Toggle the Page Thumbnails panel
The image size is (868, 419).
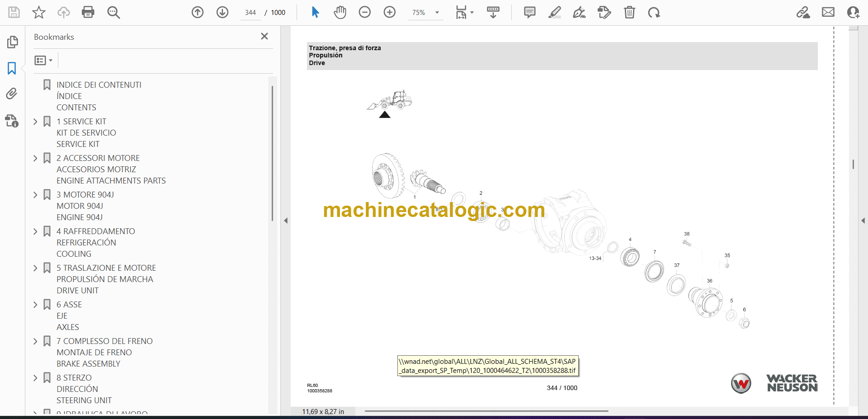pos(12,42)
